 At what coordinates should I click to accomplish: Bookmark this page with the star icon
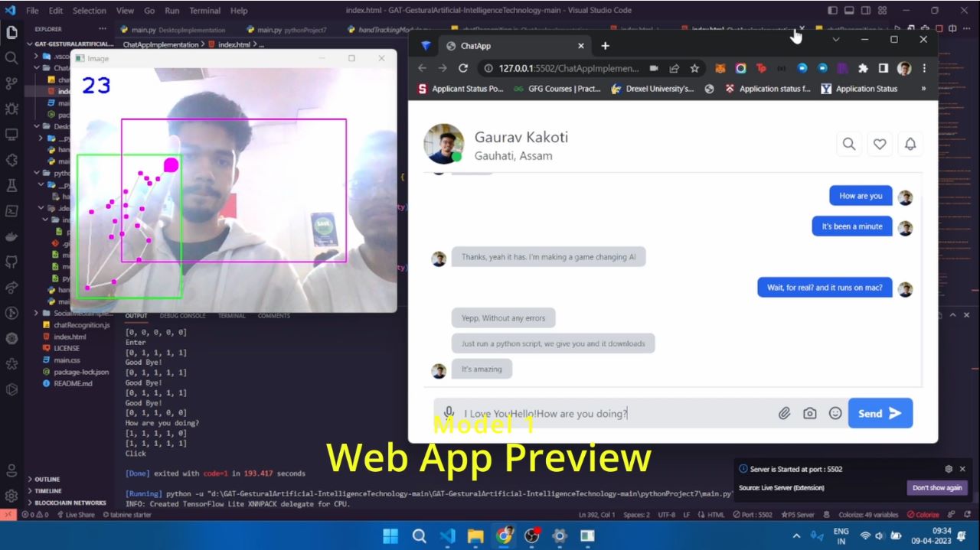pyautogui.click(x=694, y=68)
